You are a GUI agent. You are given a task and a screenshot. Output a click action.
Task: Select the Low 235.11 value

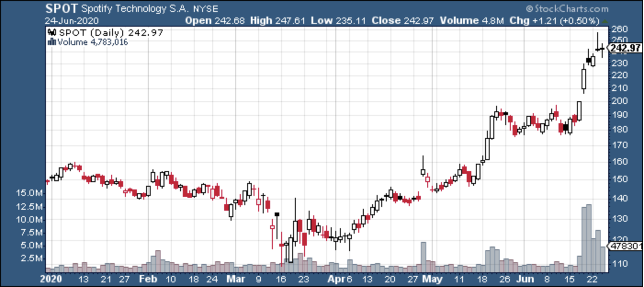click(x=339, y=21)
